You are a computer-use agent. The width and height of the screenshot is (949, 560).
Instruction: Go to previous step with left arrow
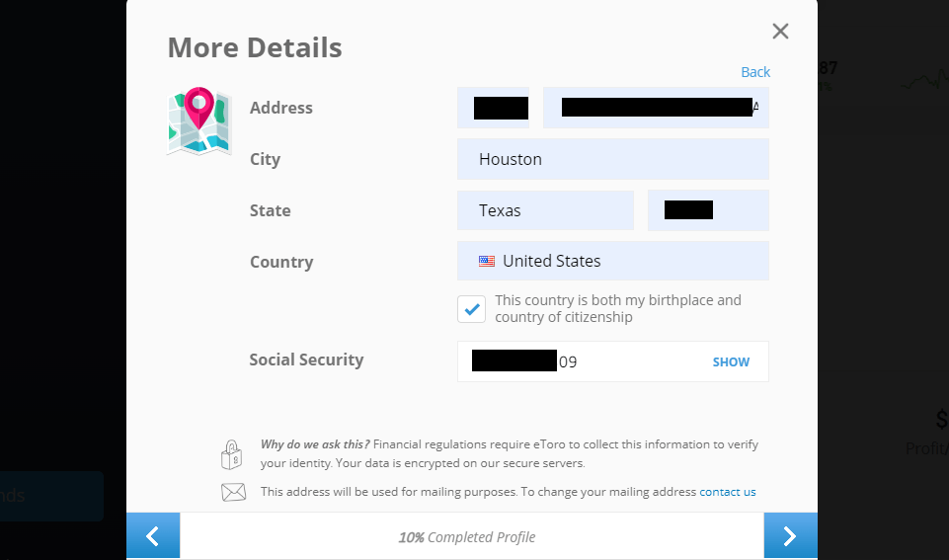[153, 535]
